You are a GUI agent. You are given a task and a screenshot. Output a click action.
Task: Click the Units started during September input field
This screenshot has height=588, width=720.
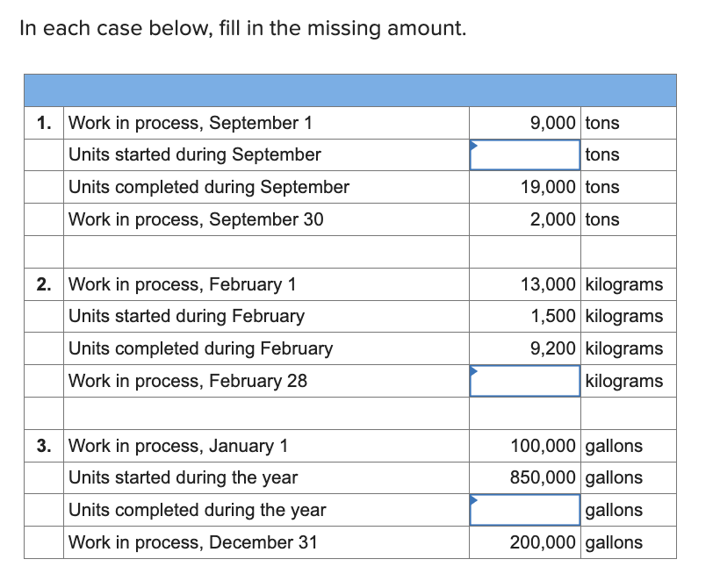[524, 154]
